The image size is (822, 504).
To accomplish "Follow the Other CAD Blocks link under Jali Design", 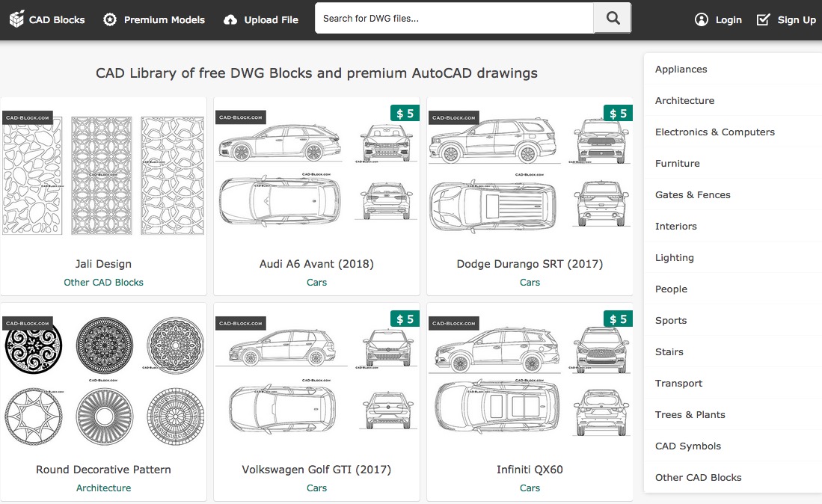I will (104, 283).
